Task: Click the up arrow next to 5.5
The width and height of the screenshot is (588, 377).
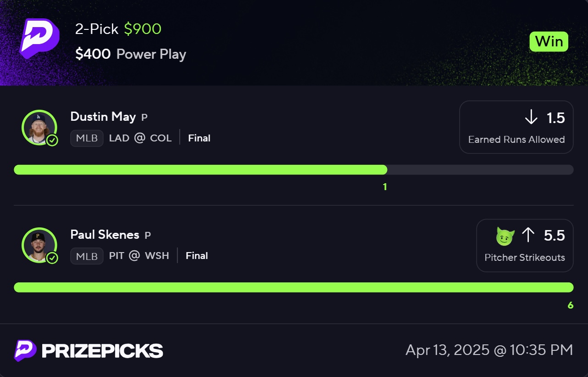Action: coord(528,236)
